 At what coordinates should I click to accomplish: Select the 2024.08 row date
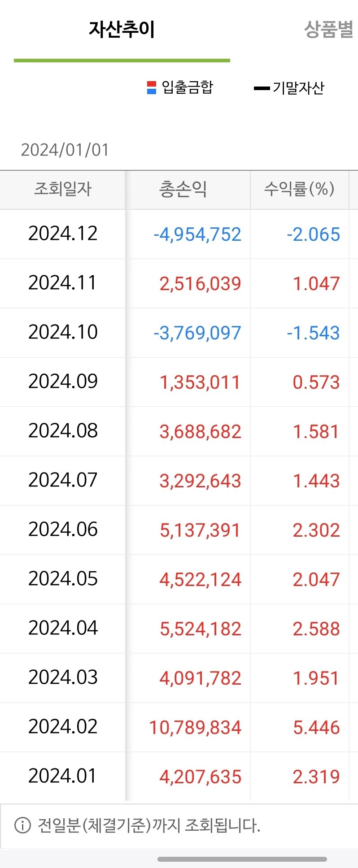pyautogui.click(x=63, y=431)
